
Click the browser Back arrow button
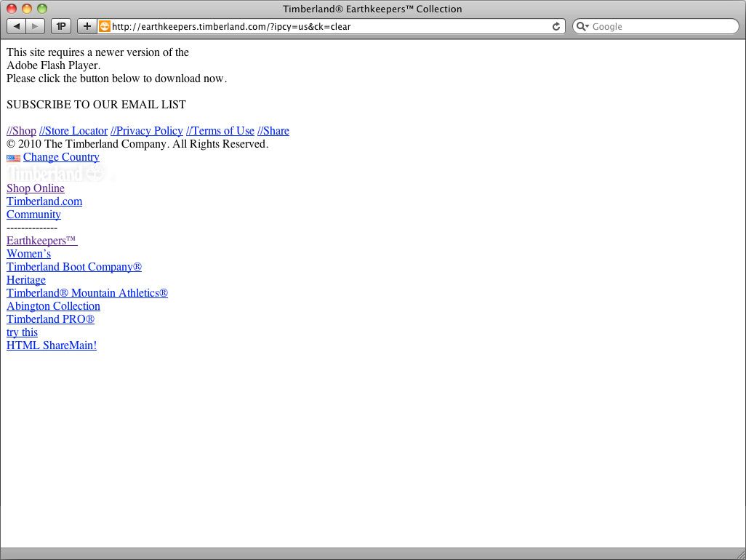[x=16, y=26]
